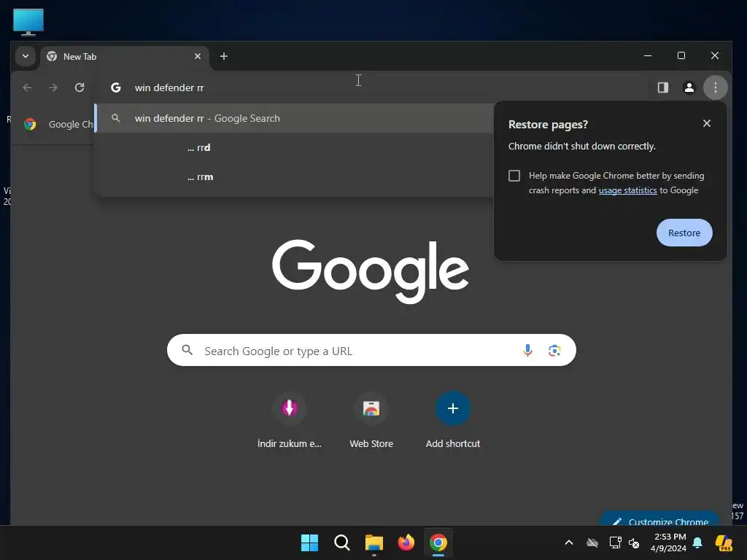Enable the crash reports and usage statistics checkbox
The height and width of the screenshot is (560, 747).
pos(514,176)
